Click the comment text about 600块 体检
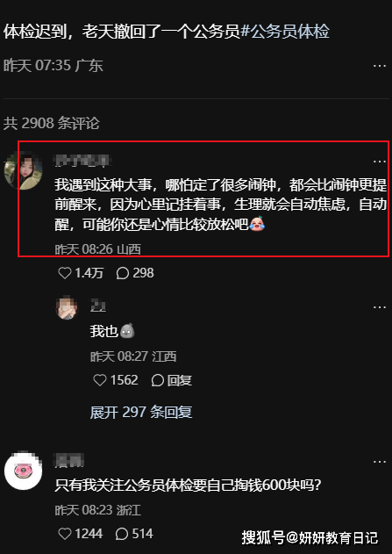392x554 pixels. (x=188, y=486)
